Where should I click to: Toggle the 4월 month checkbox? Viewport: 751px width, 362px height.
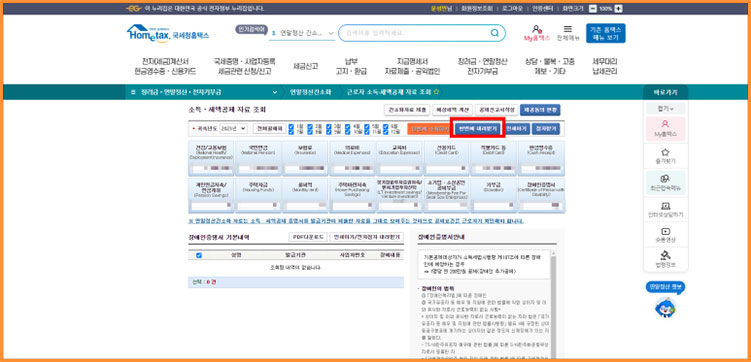tap(348, 126)
